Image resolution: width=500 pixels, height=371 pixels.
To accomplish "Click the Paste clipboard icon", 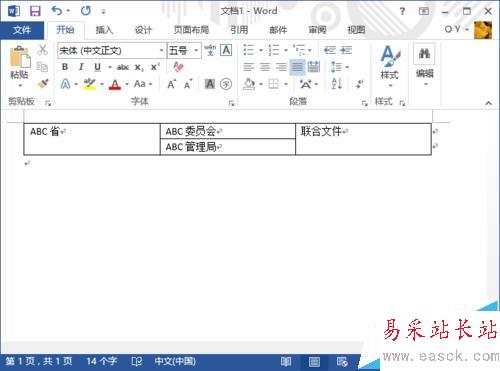I will [x=20, y=58].
